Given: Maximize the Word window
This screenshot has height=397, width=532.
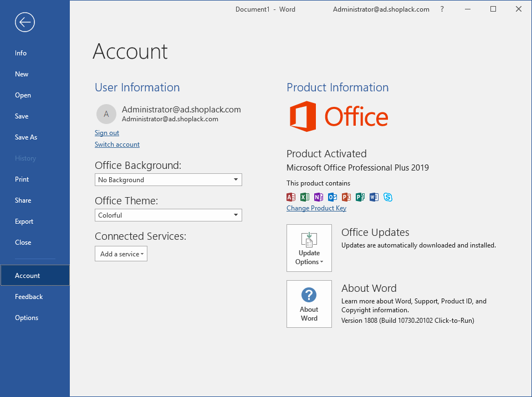Looking at the screenshot, I should (493, 9).
